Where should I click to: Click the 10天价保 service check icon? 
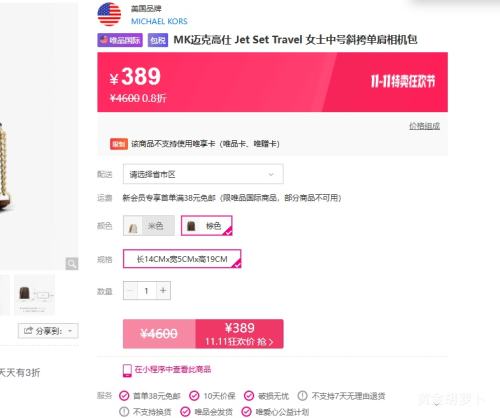194,396
